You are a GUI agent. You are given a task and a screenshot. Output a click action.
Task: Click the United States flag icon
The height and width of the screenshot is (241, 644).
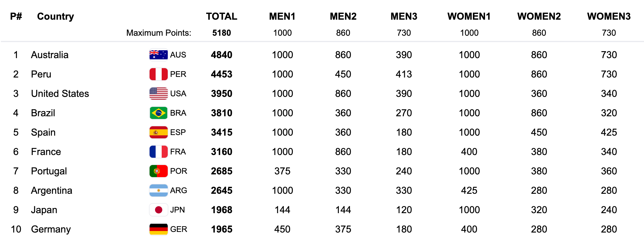(x=158, y=94)
